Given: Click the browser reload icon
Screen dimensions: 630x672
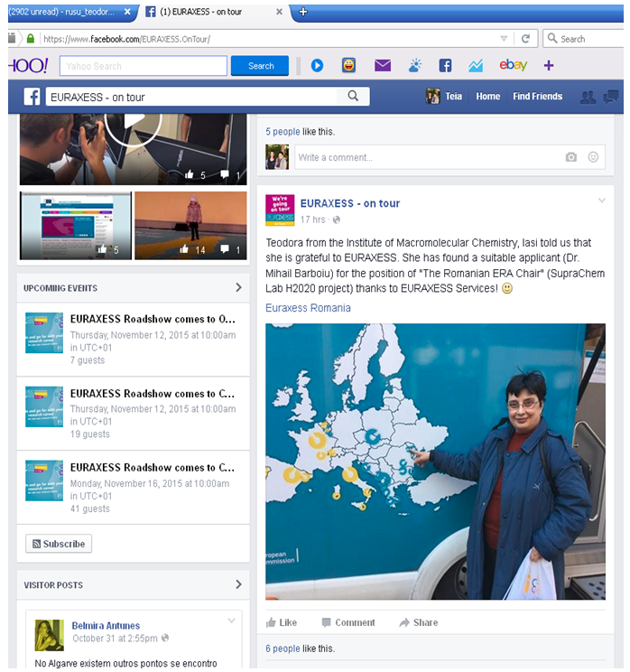Looking at the screenshot, I should tap(525, 39).
